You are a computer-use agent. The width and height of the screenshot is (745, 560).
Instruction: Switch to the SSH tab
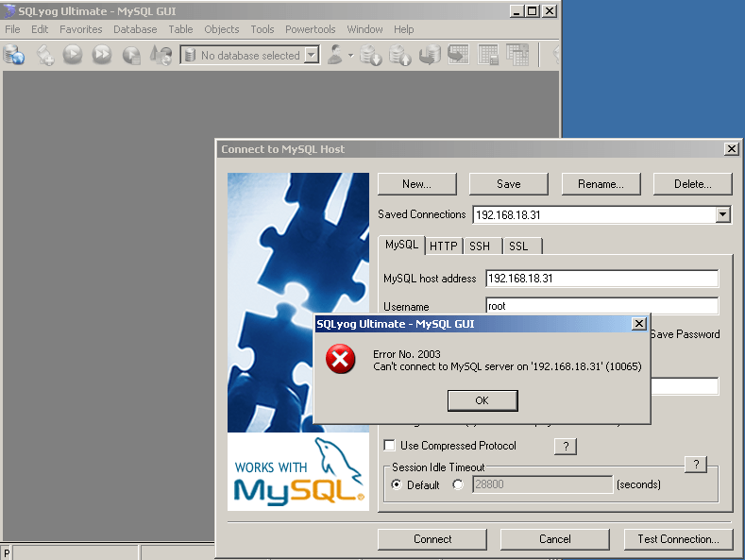point(480,246)
